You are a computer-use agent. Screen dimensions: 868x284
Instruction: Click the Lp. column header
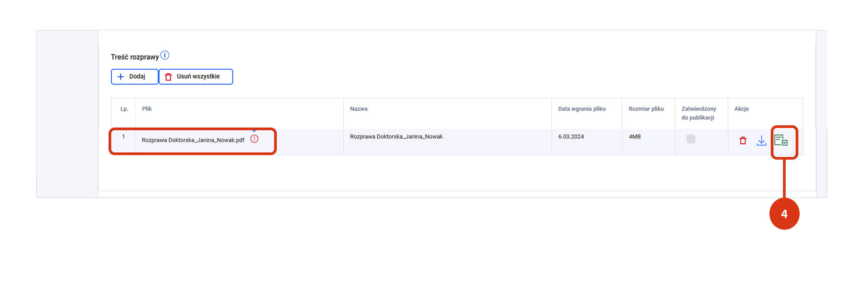click(x=124, y=109)
